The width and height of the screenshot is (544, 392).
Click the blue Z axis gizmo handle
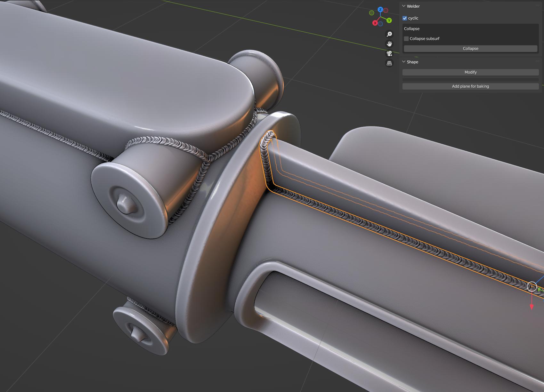pyautogui.click(x=380, y=10)
